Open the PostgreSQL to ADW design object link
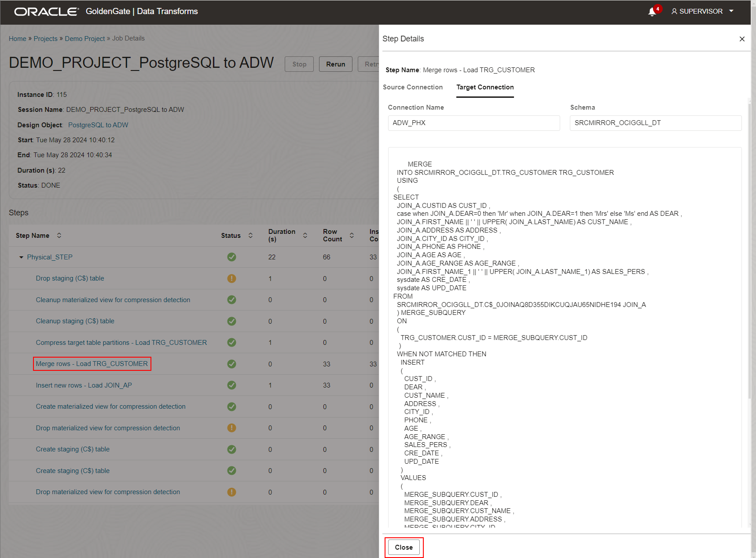 [98, 125]
